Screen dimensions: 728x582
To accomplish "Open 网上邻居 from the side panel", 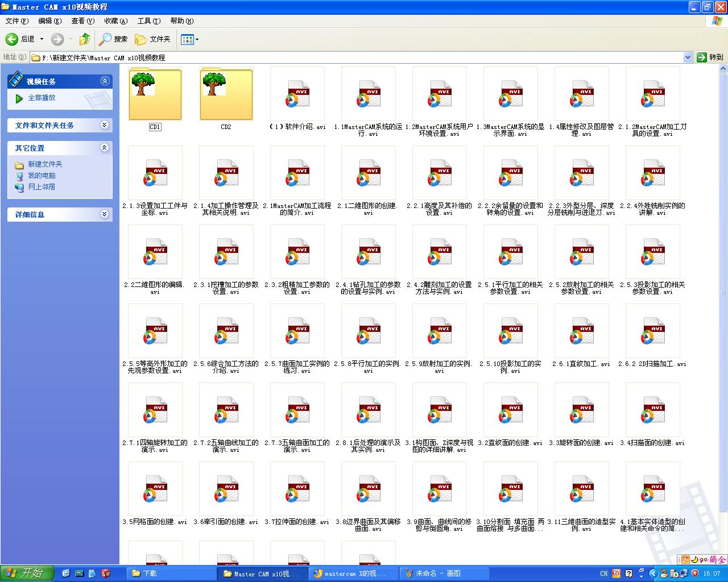I will tap(42, 187).
